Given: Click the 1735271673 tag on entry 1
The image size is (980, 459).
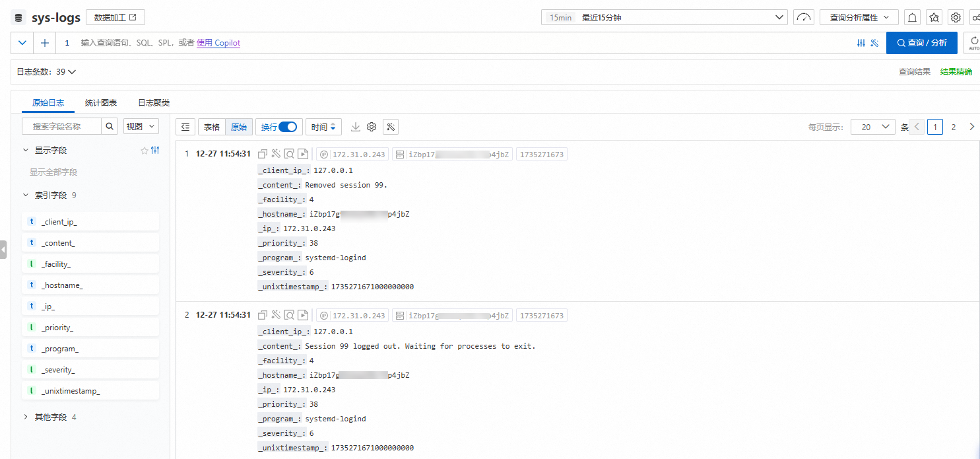Looking at the screenshot, I should tap(542, 154).
